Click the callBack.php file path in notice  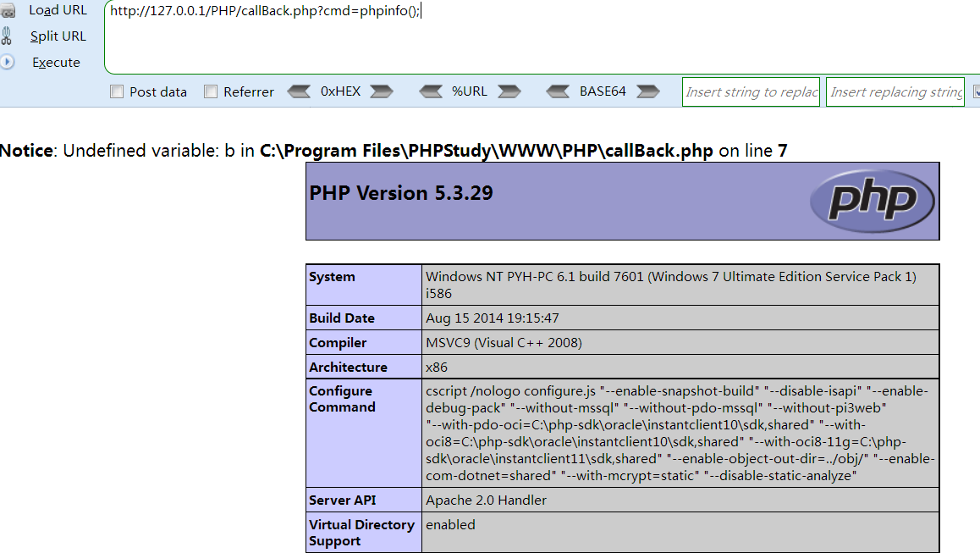point(487,151)
